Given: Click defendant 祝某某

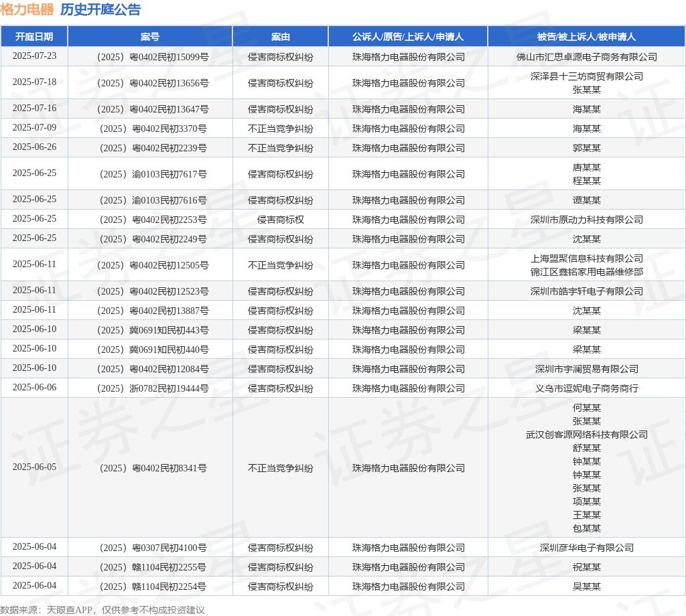Looking at the screenshot, I should (587, 568).
